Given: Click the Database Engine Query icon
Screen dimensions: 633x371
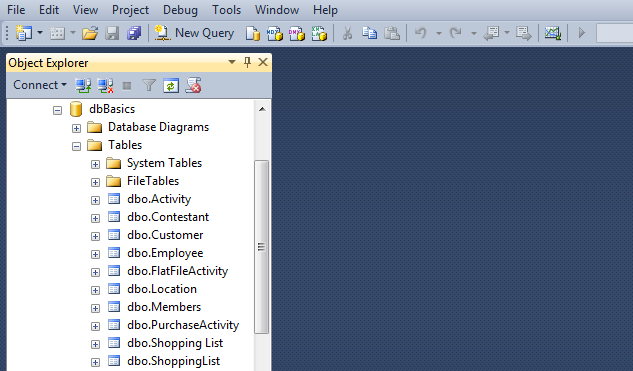Looking at the screenshot, I should click(x=253, y=34).
